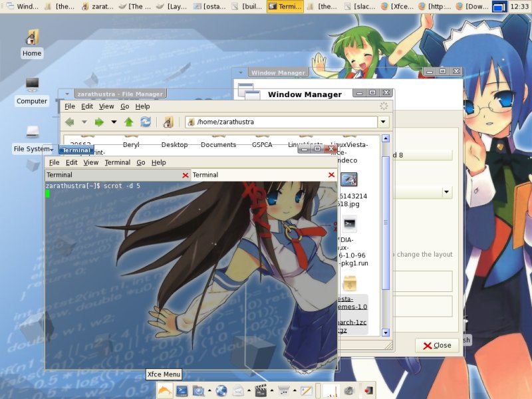Image resolution: width=532 pixels, height=399 pixels.
Task: Open the file search magnifier launcher
Action: pos(198,391)
